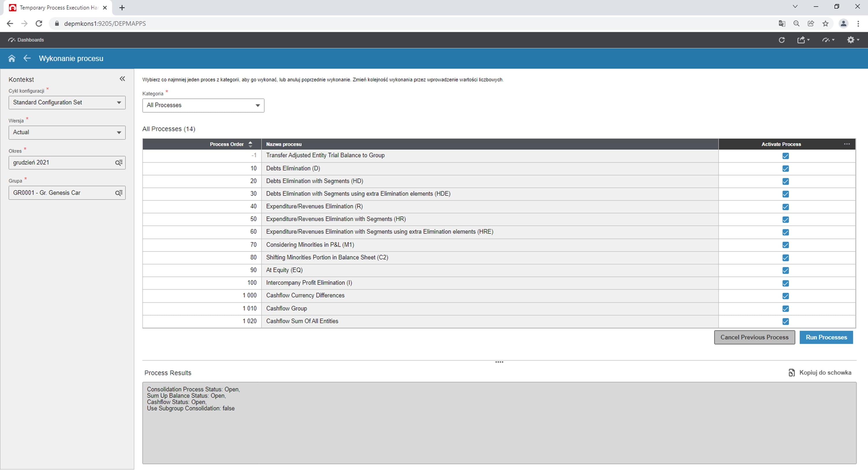Expand the Wersja Actual dropdown
The width and height of the screenshot is (868, 470).
67,132
